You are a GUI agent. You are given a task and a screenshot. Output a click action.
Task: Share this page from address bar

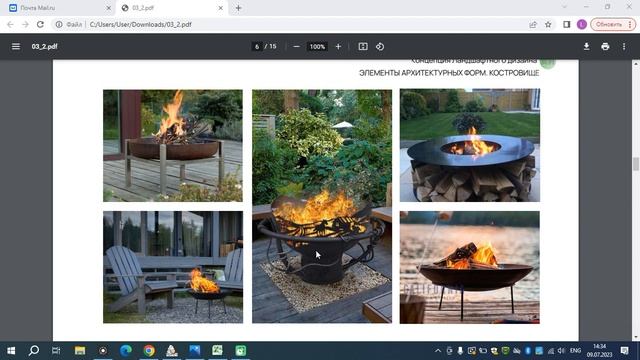click(533, 24)
